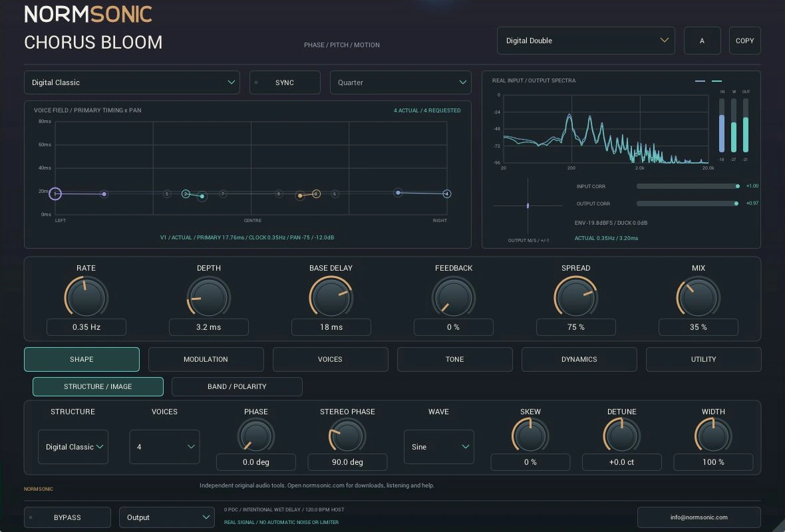Click the '4 ACTUAL / 4 REQUESTED' text
Screen dimensions: 785x532
tap(427, 110)
